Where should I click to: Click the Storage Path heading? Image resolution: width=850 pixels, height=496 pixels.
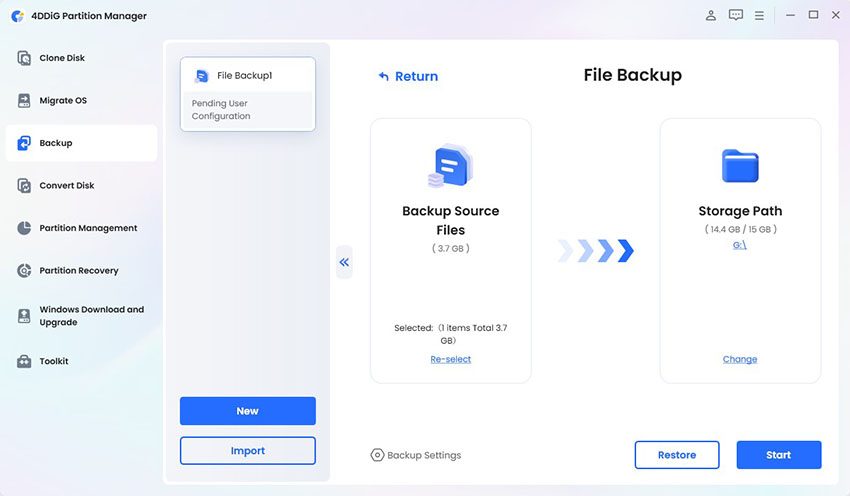(740, 211)
